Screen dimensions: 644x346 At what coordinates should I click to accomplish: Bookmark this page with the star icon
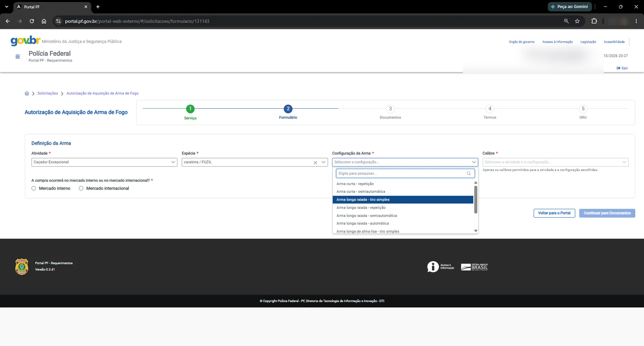point(577,21)
